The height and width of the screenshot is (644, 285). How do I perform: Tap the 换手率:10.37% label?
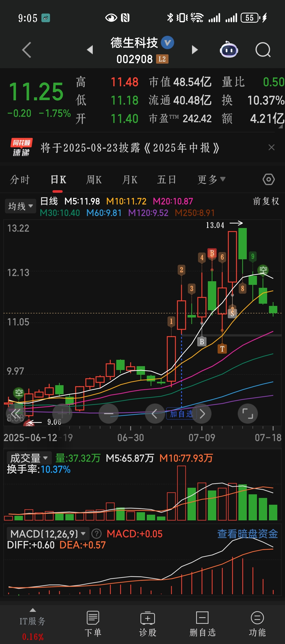[x=39, y=469]
